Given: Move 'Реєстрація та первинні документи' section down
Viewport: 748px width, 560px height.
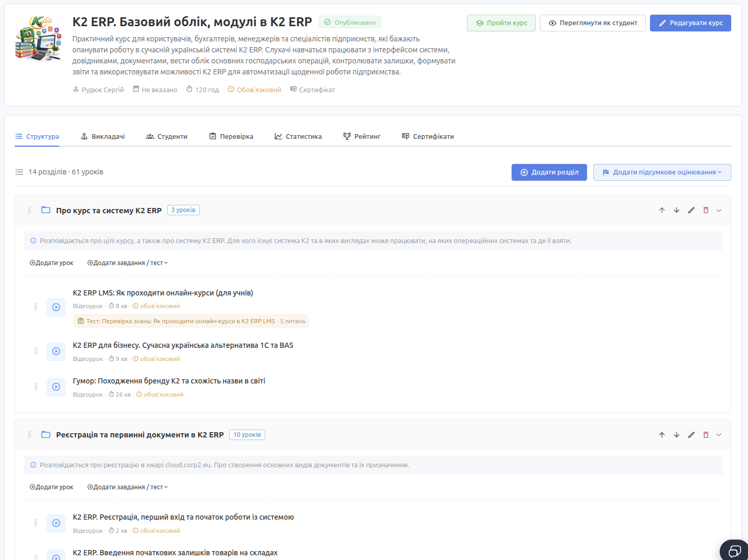Looking at the screenshot, I should click(677, 435).
